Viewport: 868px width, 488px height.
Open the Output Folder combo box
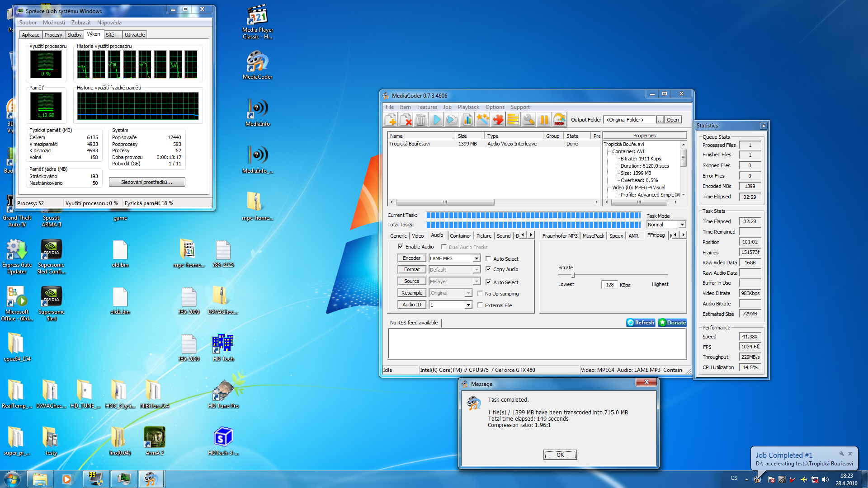pos(629,120)
